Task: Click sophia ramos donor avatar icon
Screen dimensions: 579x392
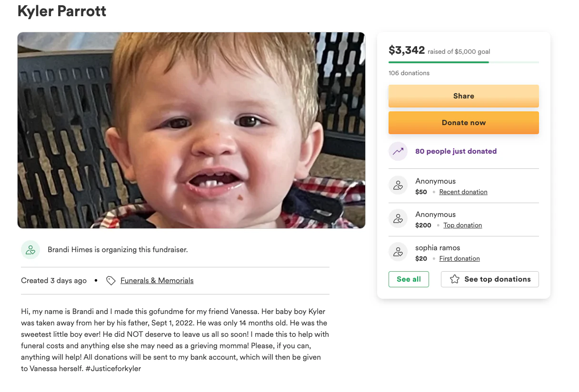Action: click(x=398, y=252)
